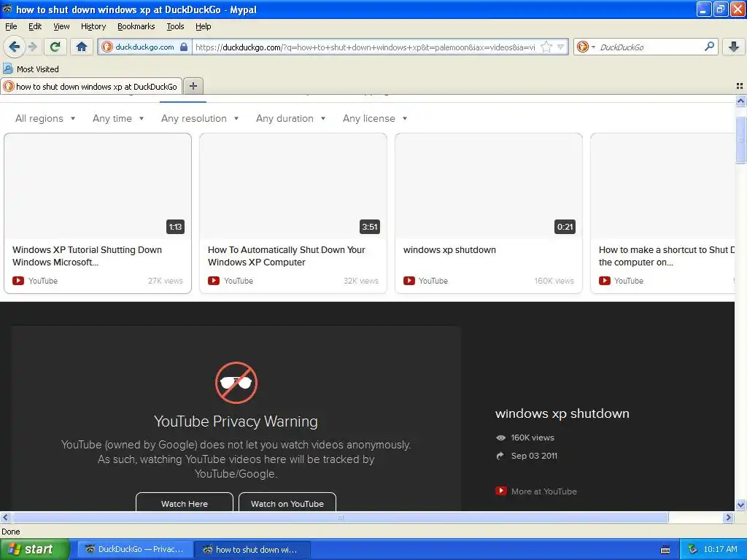Viewport: 747px width, 560px height.
Task: Click the 'windows xp shutdown' card title
Action: tap(449, 249)
